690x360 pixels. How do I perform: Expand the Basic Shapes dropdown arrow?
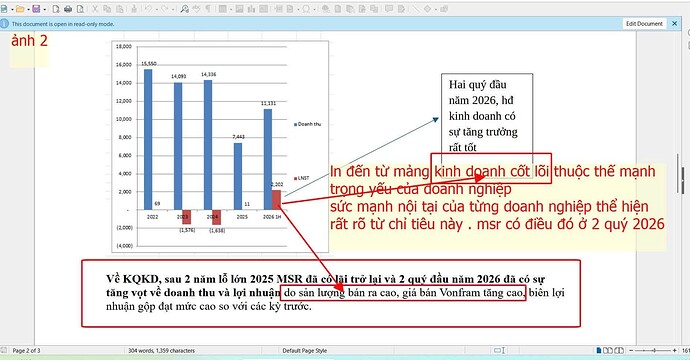pyautogui.click(x=436, y=9)
